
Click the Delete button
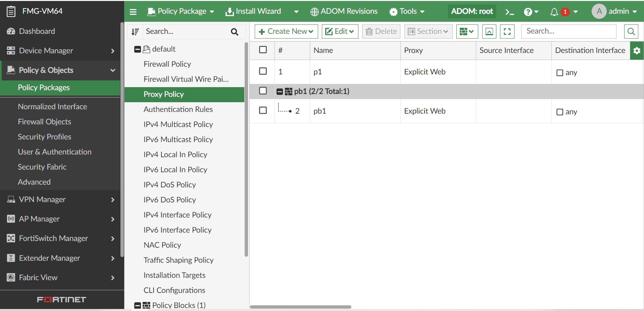381,31
